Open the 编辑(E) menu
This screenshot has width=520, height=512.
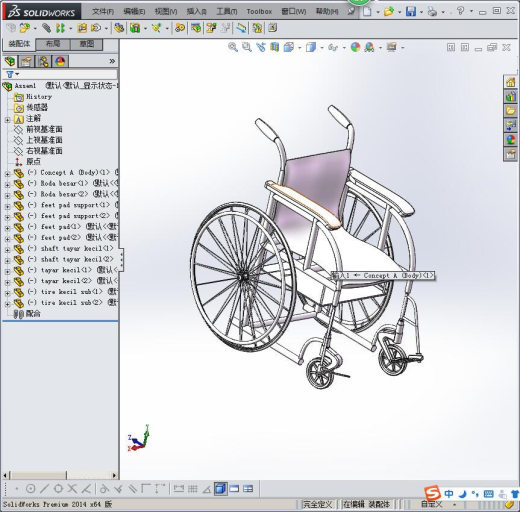pyautogui.click(x=134, y=12)
